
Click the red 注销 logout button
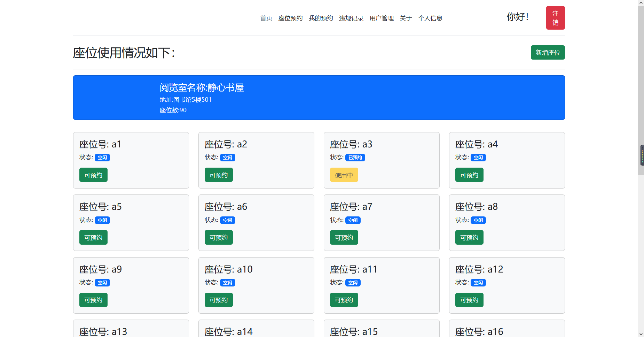pyautogui.click(x=555, y=18)
